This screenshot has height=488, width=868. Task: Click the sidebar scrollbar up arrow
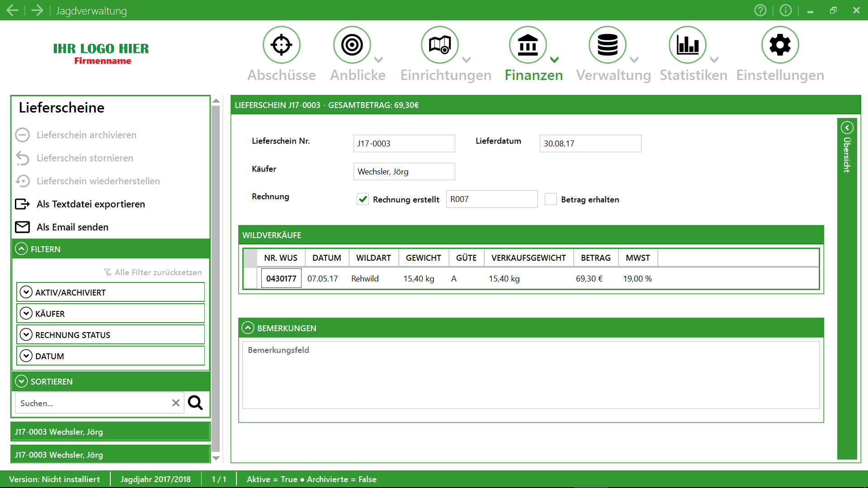tap(216, 101)
